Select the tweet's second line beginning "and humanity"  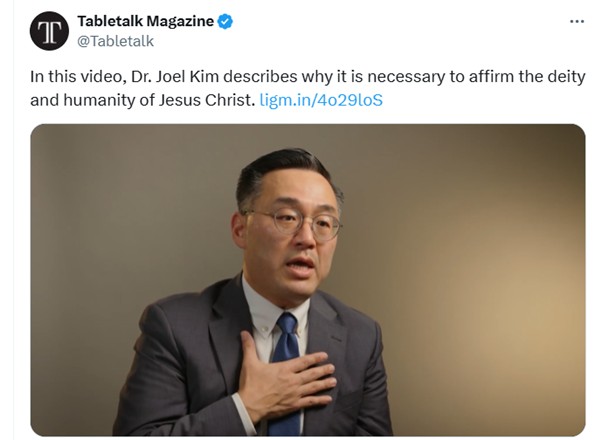pos(207,100)
